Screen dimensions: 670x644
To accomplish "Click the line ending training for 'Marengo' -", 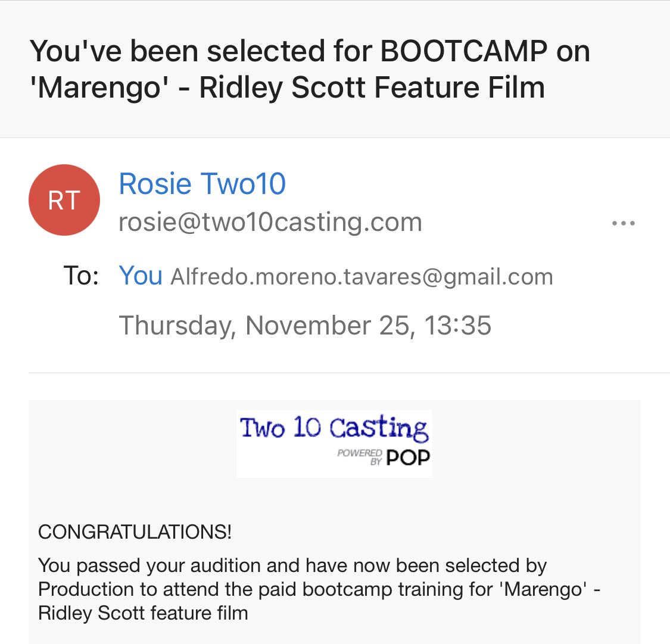I will pos(319,589).
